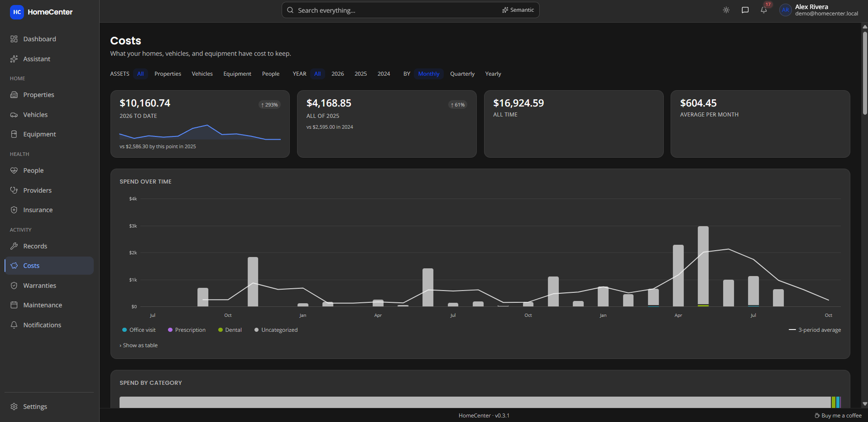Viewport: 868px width, 422px height.
Task: Open the Vehicles car icon
Action: (x=14, y=115)
